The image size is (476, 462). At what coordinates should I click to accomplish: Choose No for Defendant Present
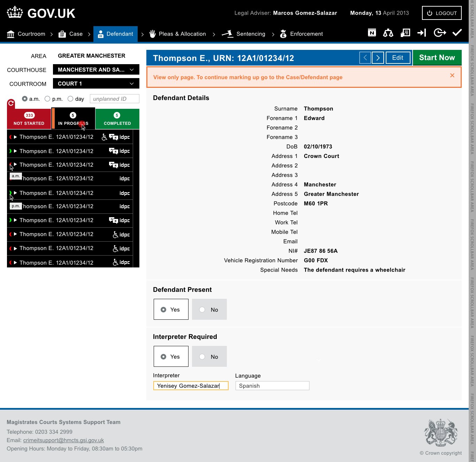(209, 309)
